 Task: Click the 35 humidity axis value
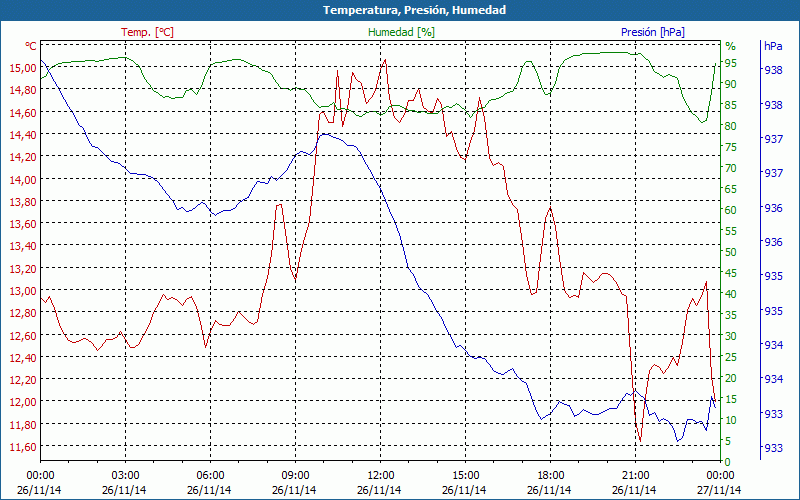tap(731, 315)
